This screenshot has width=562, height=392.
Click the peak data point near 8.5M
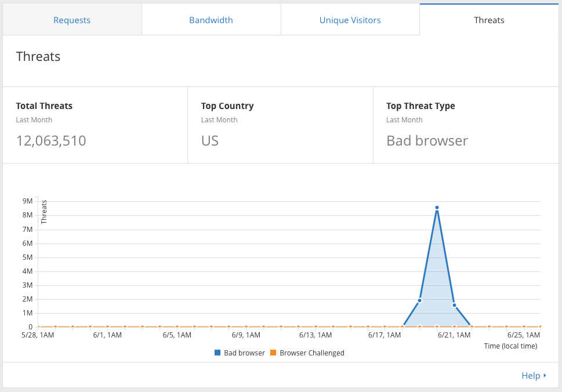pos(437,208)
